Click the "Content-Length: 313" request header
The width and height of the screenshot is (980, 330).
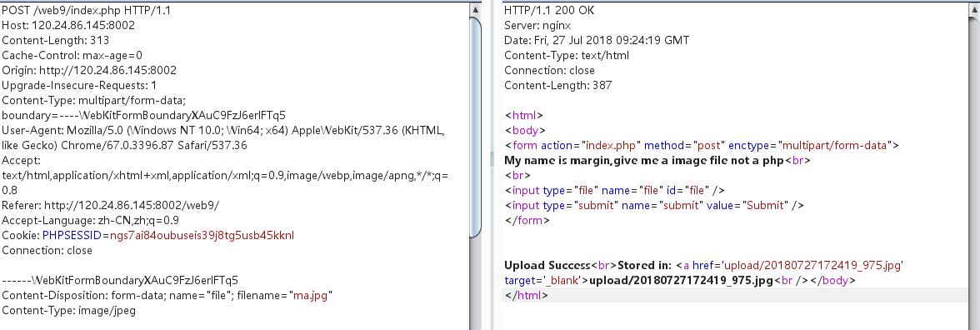pyautogui.click(x=56, y=41)
